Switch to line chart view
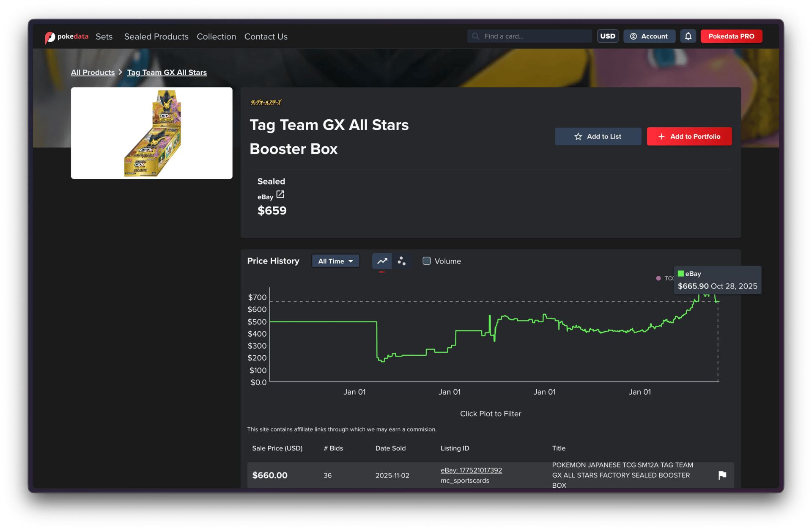 (382, 261)
